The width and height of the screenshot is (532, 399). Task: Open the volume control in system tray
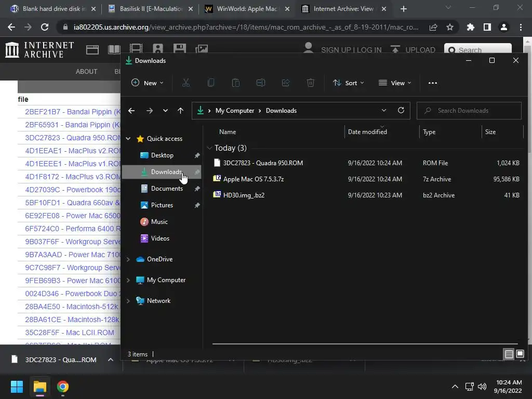pyautogui.click(x=482, y=387)
